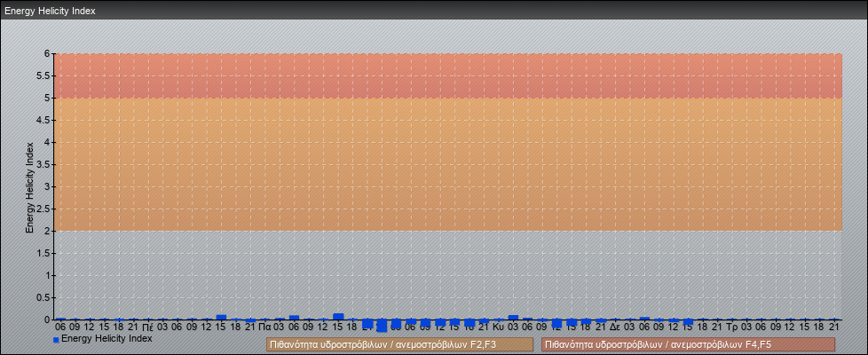Click the y-axis value 1.5

coord(43,253)
